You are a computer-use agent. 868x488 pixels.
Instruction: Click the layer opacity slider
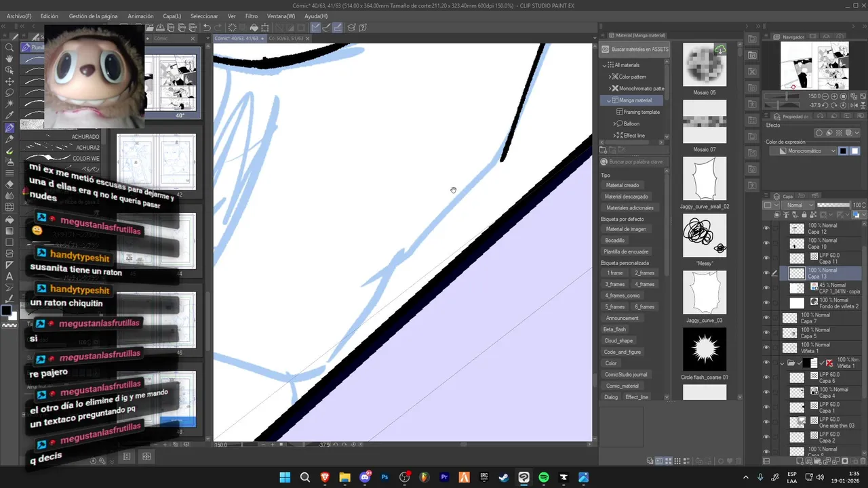pyautogui.click(x=833, y=205)
